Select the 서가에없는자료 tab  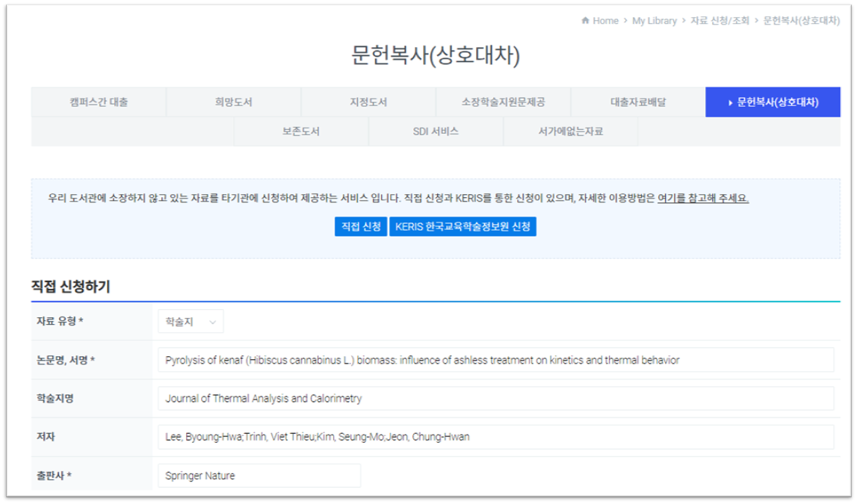click(570, 131)
